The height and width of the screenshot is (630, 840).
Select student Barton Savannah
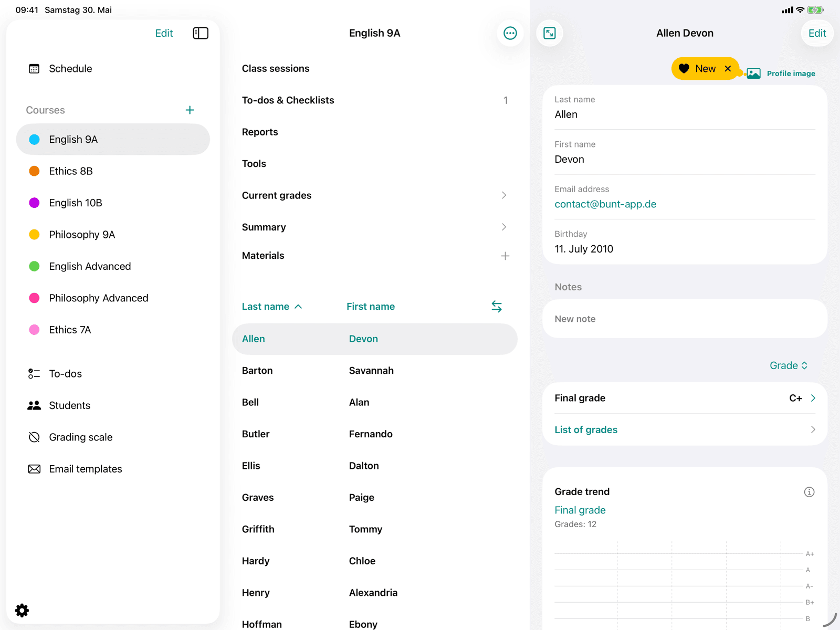pyautogui.click(x=375, y=371)
